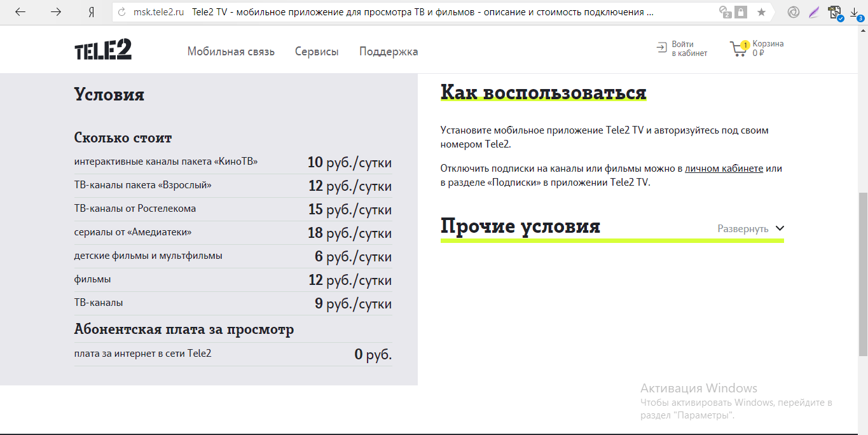The height and width of the screenshot is (435, 868).
Task: Click the 0 руб. value
Action: [x=373, y=355]
